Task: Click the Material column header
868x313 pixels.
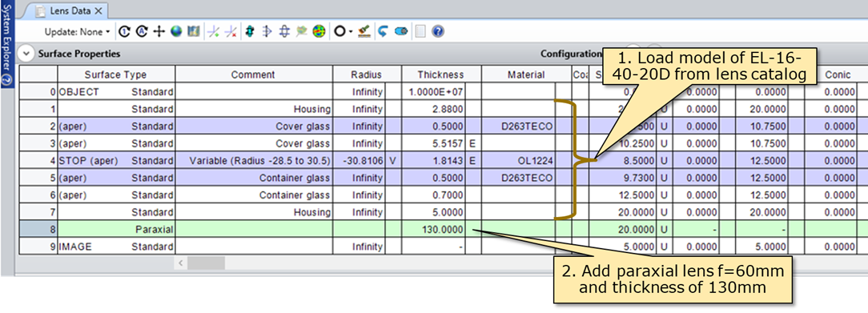Action: pyautogui.click(x=526, y=74)
